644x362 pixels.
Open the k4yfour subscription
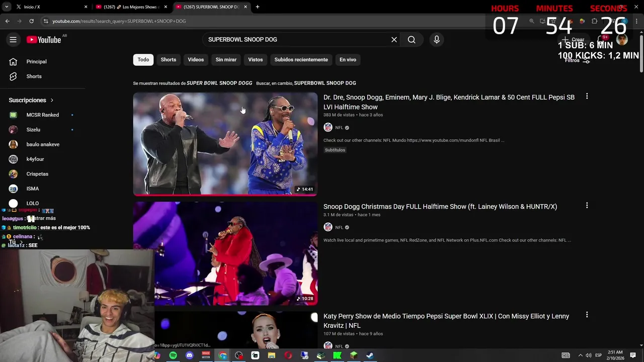point(35,159)
